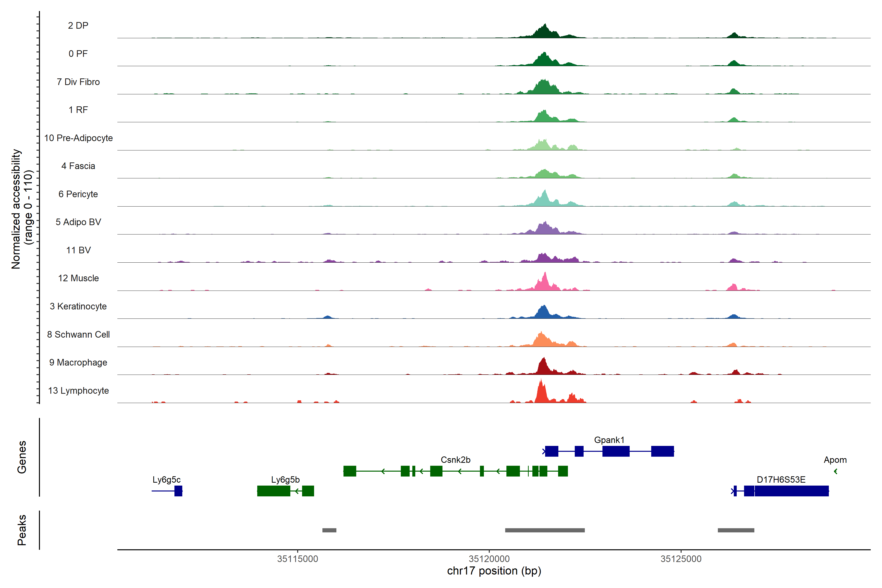Viewport: 882px width, 588px height.
Task: Select the Ly6g5c gene label
Action: [x=167, y=480]
